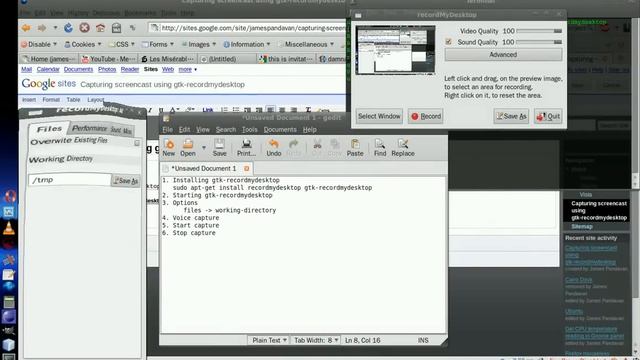The height and width of the screenshot is (360, 640).
Task: Click the gedit Open file icon
Action: coord(188,144)
